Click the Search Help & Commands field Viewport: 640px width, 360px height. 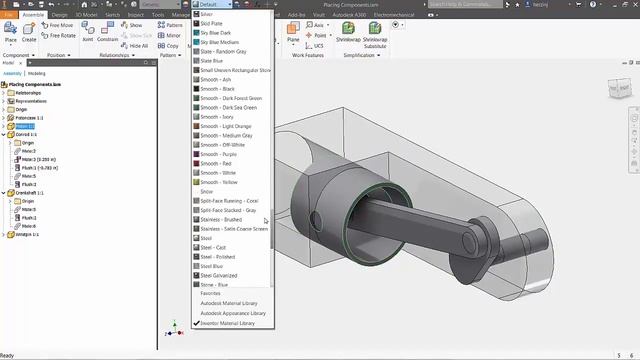pyautogui.click(x=465, y=4)
